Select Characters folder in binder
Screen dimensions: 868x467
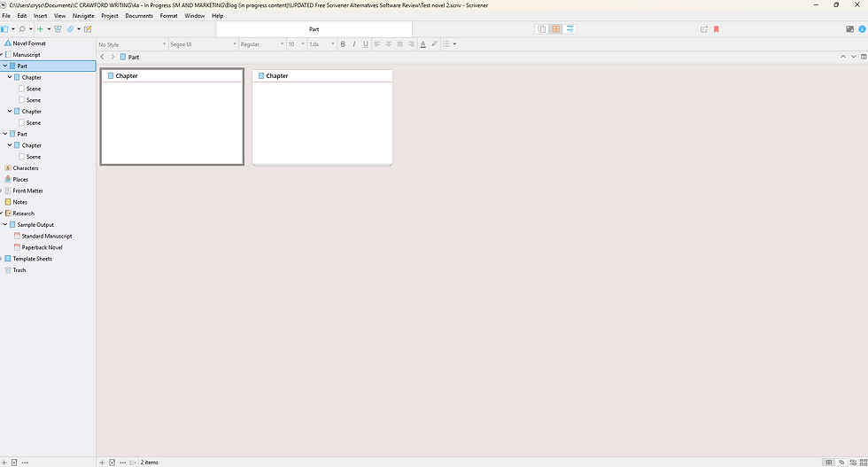coord(26,167)
